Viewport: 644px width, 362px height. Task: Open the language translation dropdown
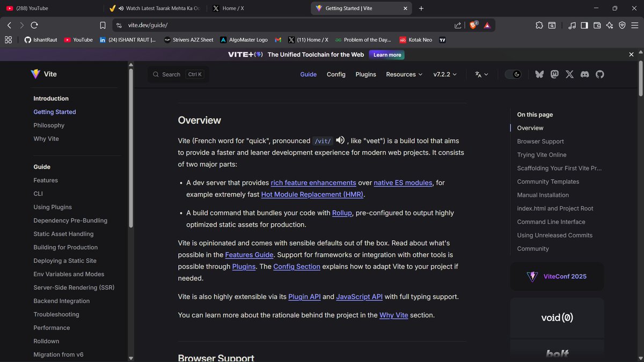[481, 75]
